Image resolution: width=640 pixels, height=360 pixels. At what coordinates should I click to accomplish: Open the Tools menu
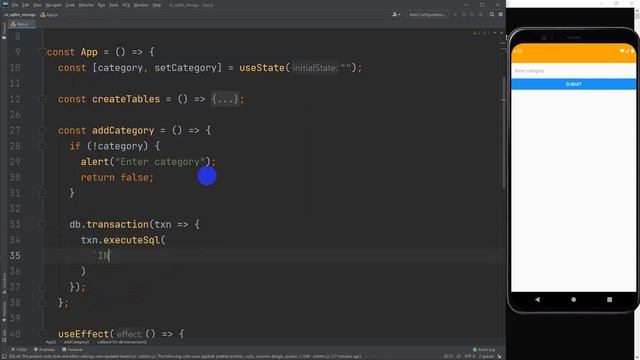coord(113,5)
